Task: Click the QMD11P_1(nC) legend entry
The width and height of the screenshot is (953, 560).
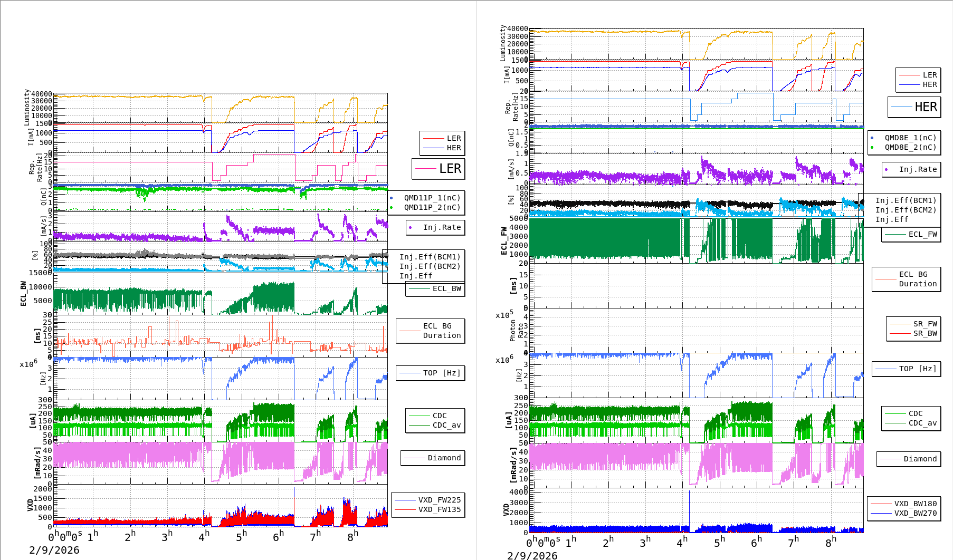Action: click(432, 198)
